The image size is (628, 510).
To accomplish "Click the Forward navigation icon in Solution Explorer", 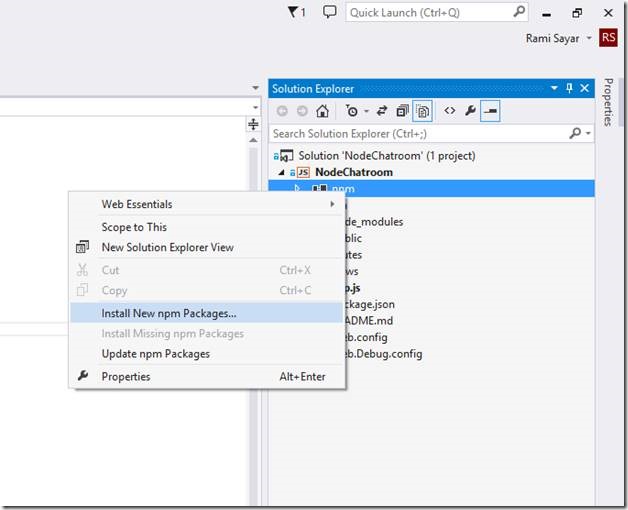I will pos(302,111).
